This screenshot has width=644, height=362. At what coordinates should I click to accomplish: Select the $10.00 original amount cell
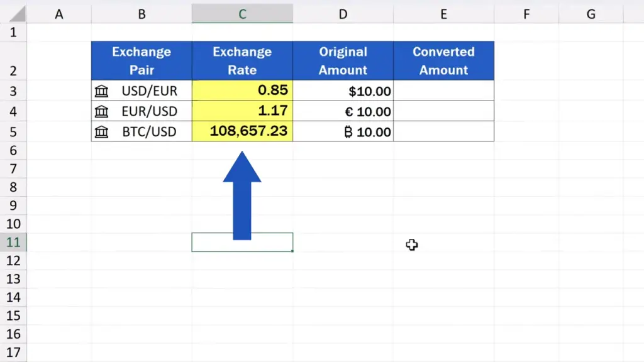[x=343, y=91]
